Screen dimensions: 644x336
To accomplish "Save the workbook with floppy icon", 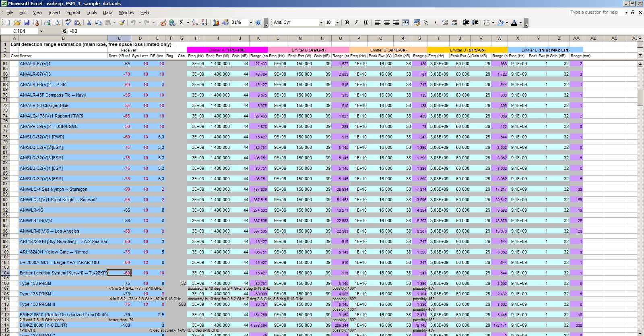I will (x=27, y=23).
